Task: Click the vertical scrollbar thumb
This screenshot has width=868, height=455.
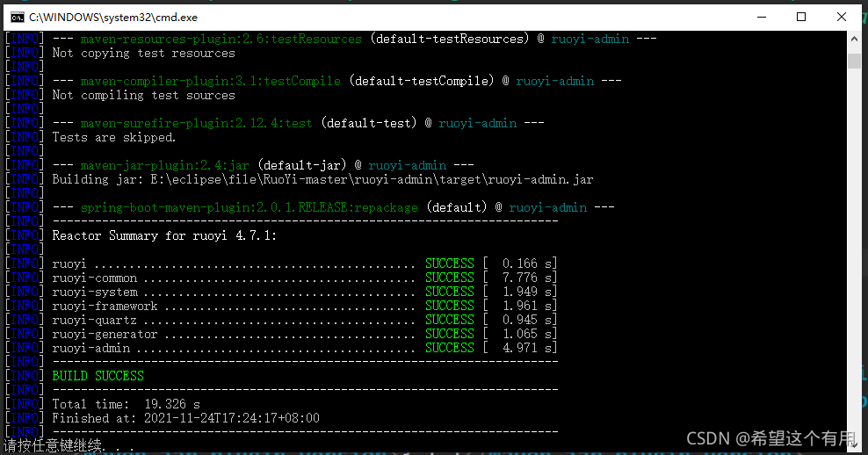Action: pos(854,61)
